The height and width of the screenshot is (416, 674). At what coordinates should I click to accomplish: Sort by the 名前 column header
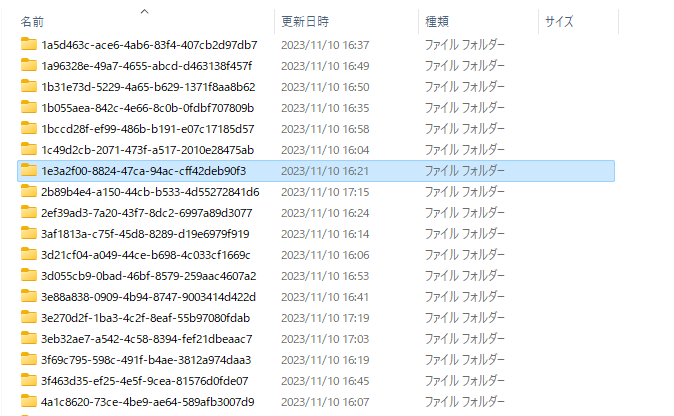(145, 21)
